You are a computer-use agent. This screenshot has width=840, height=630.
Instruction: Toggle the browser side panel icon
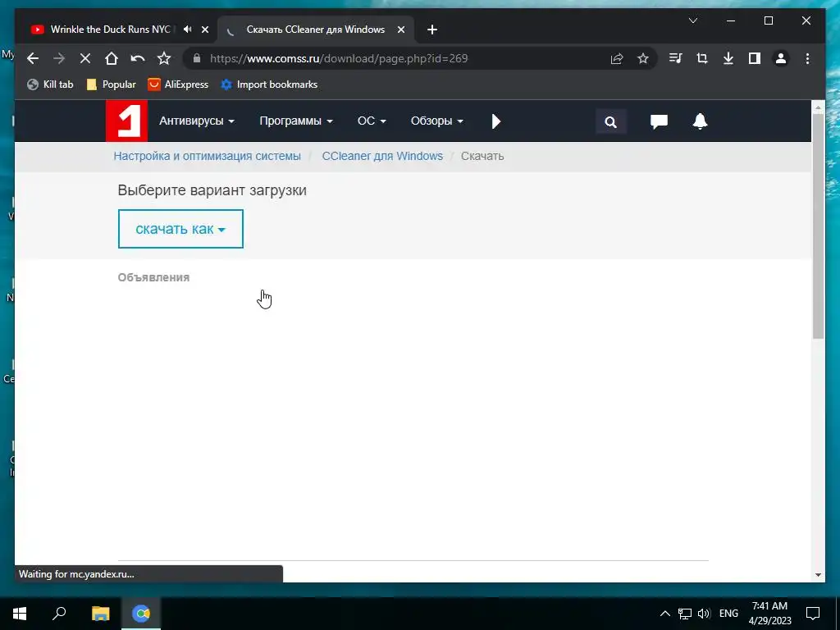pos(755,58)
